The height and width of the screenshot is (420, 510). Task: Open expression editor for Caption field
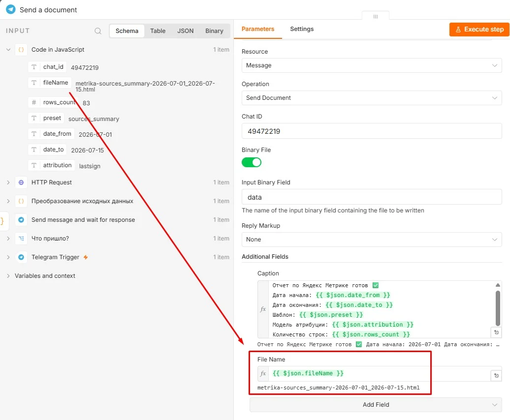tap(496, 332)
